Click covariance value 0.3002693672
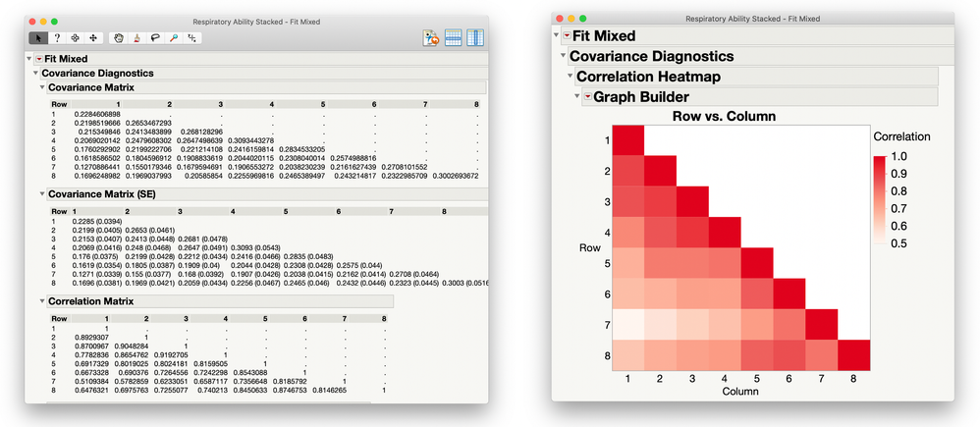Image resolution: width=980 pixels, height=427 pixels. pos(456,175)
